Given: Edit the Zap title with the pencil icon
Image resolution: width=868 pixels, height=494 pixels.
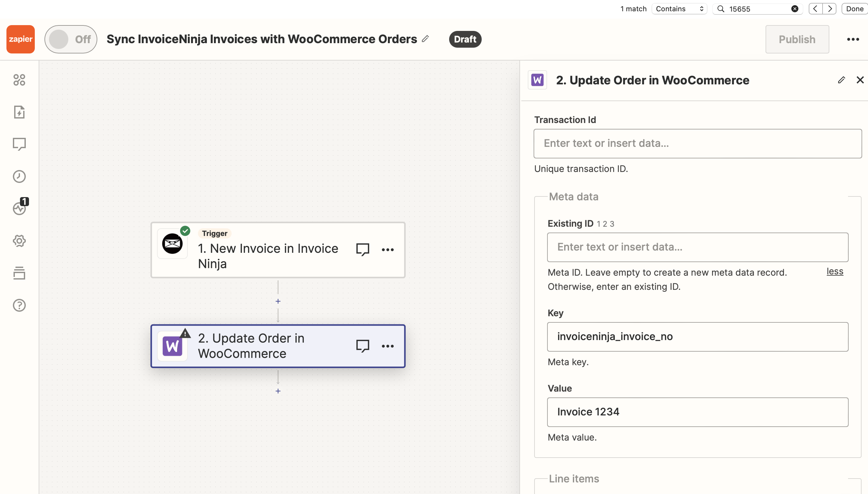Looking at the screenshot, I should pos(425,39).
